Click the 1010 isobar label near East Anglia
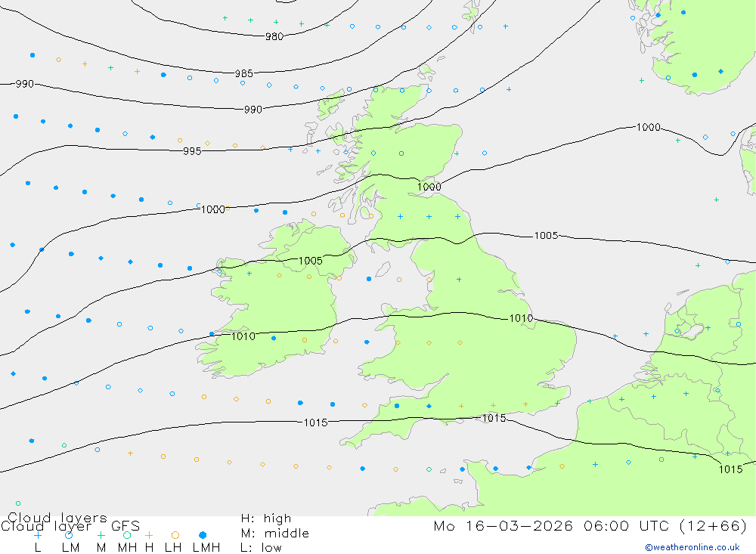This screenshot has height=554, width=756. point(521,318)
